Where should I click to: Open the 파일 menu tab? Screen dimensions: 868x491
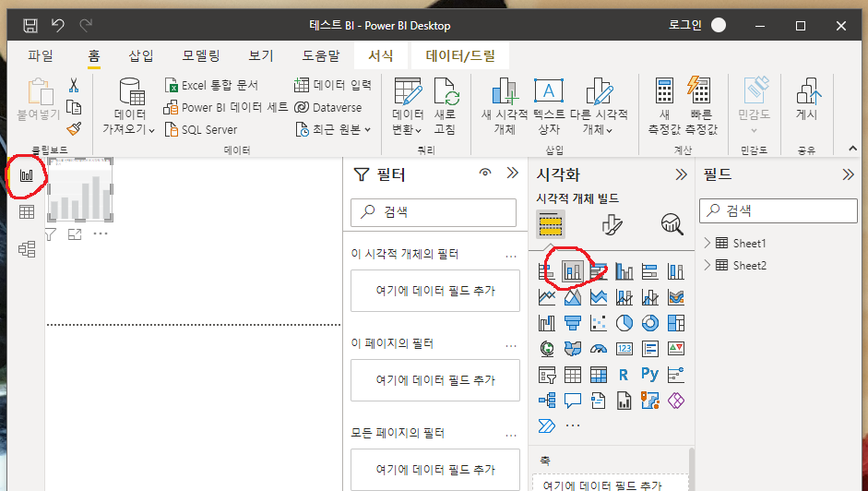(x=41, y=55)
